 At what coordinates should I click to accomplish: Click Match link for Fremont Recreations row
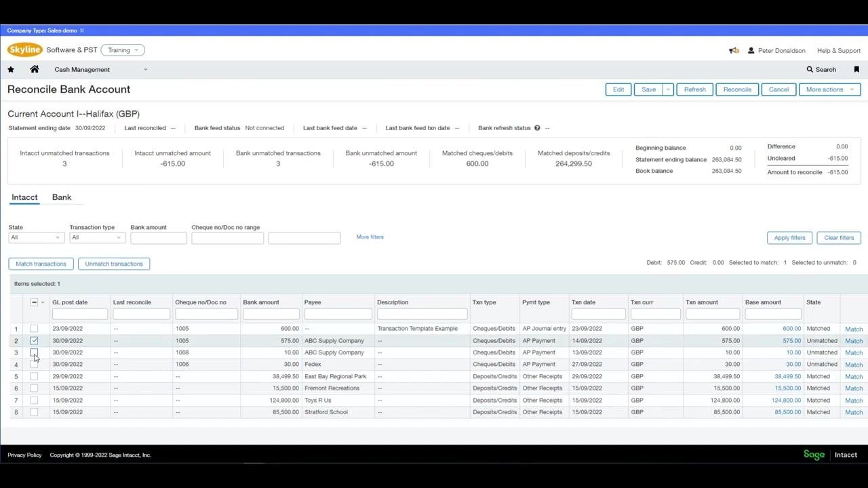(854, 389)
